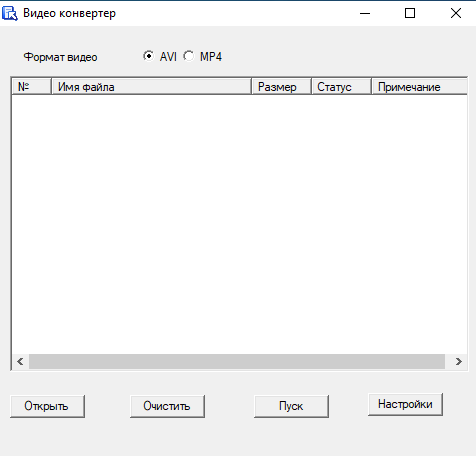Open the Настройки settings button

point(405,404)
